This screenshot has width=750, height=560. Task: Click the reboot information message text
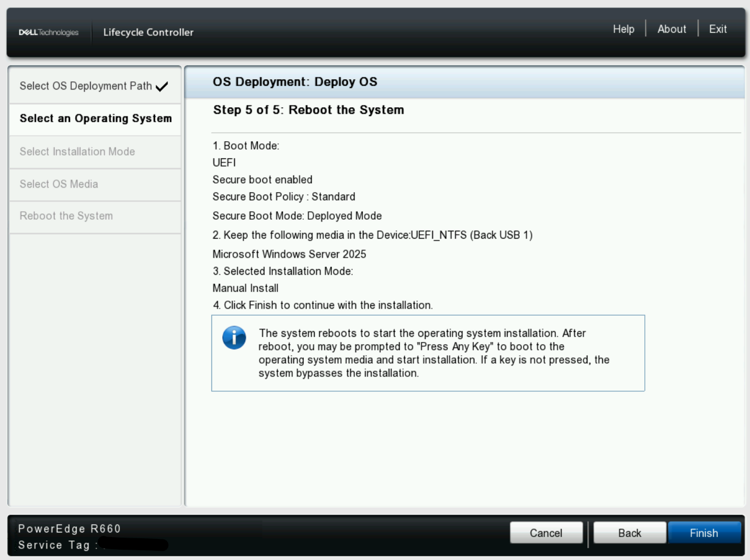point(434,353)
